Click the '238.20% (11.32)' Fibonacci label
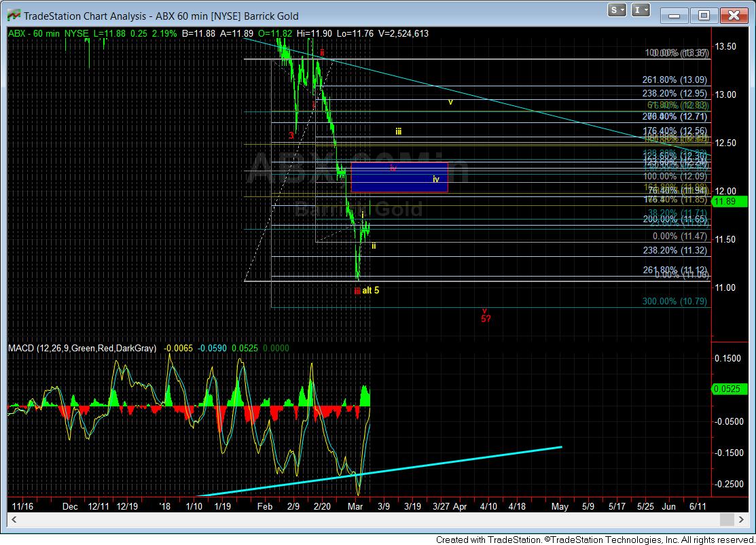 pos(674,250)
